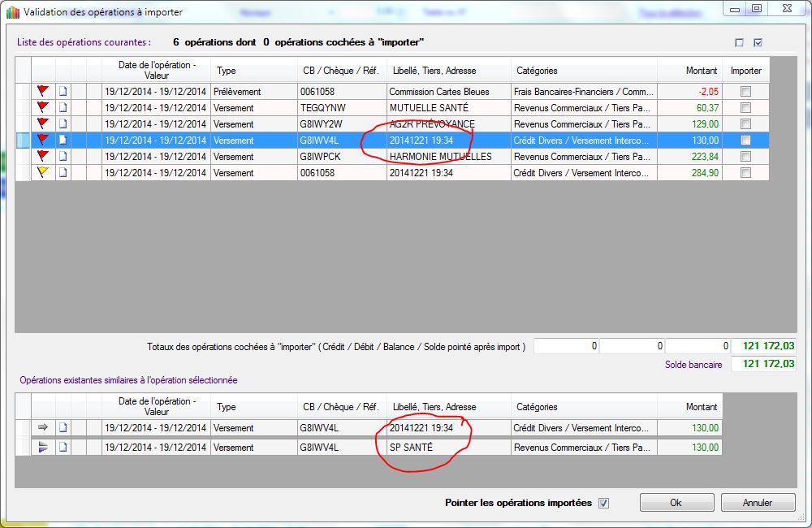
Task: Sort upper list by Type column header
Action: (x=254, y=71)
